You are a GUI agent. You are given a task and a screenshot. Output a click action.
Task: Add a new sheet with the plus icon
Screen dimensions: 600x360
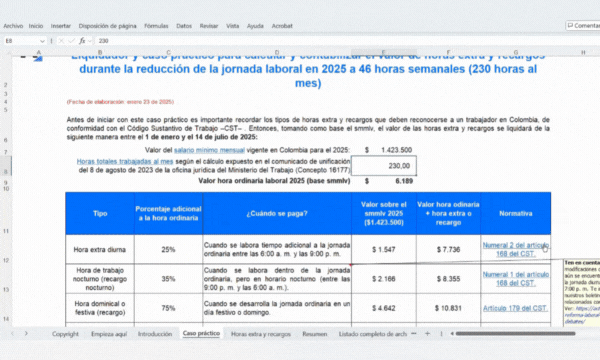pos(427,334)
